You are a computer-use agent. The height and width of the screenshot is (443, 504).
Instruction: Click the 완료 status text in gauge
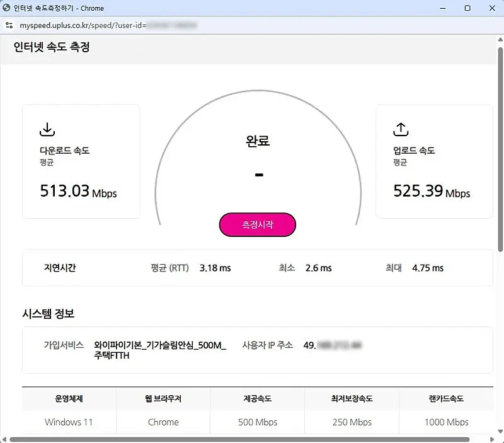(258, 141)
